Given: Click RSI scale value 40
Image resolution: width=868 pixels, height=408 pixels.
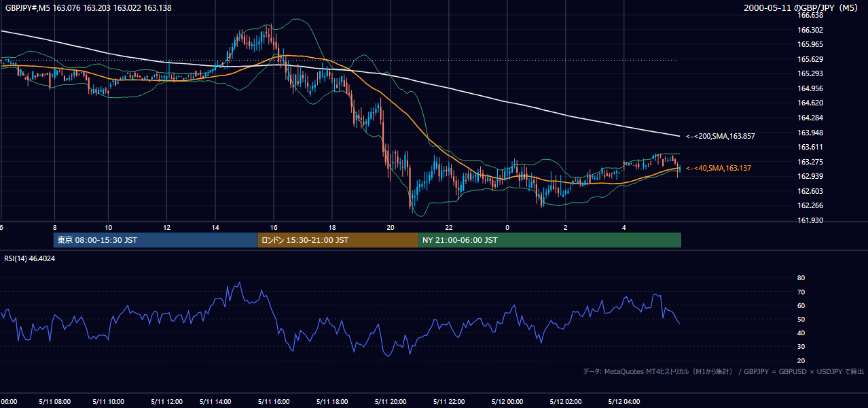Looking at the screenshot, I should coord(801,333).
